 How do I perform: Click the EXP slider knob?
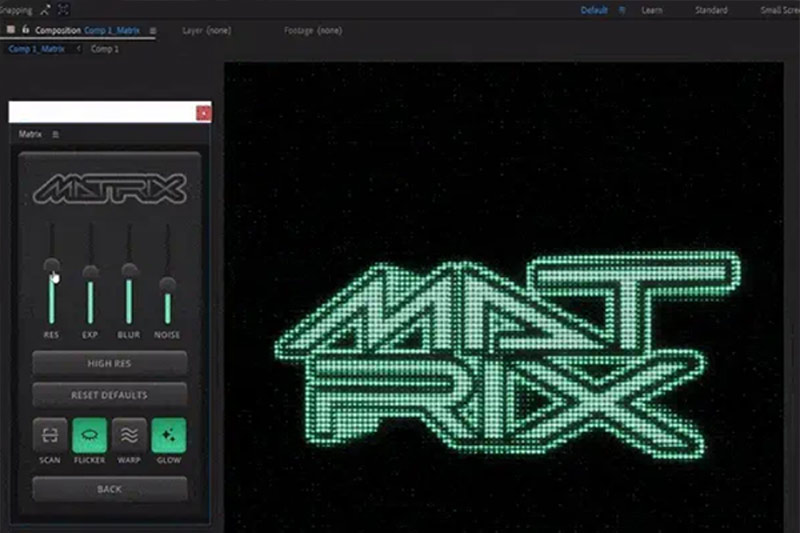click(x=90, y=272)
